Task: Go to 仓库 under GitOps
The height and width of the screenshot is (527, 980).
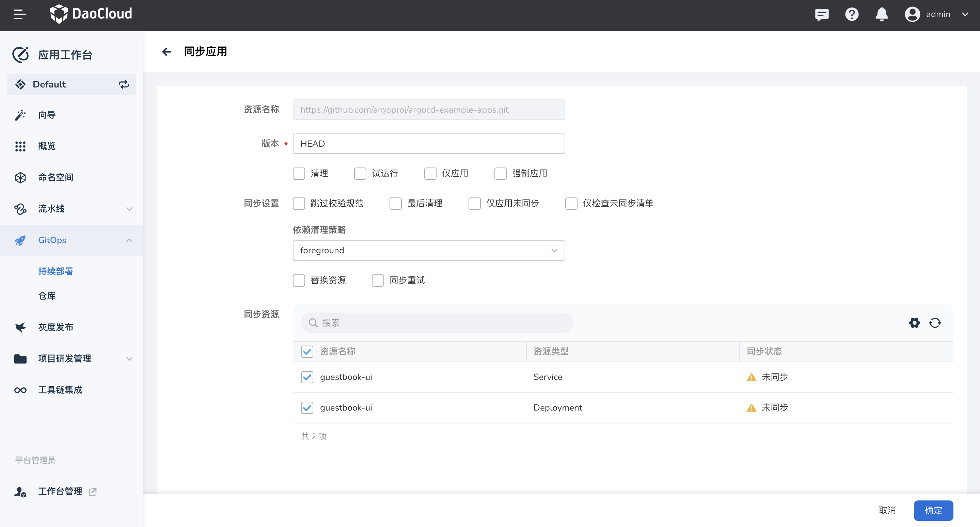Action: pyautogui.click(x=47, y=296)
